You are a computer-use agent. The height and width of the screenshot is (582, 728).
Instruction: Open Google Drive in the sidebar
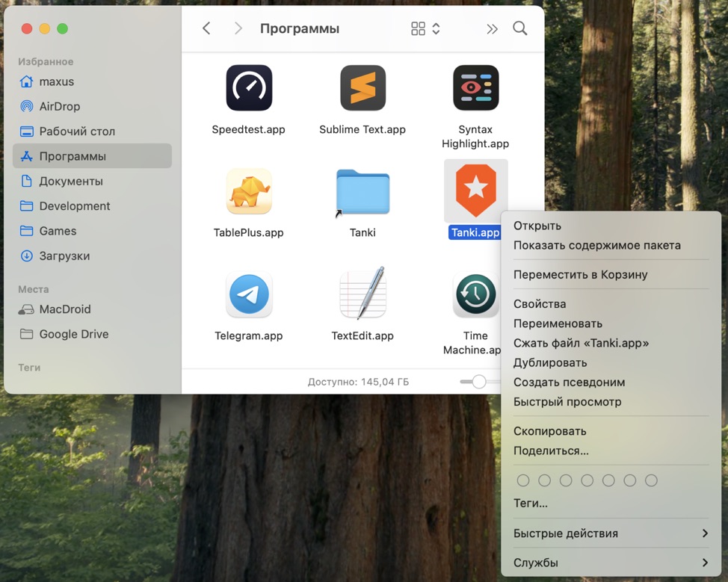tap(93, 334)
